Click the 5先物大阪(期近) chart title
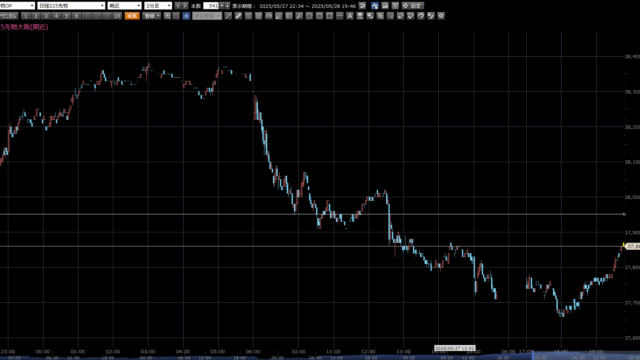The height and width of the screenshot is (360, 640). click(24, 27)
